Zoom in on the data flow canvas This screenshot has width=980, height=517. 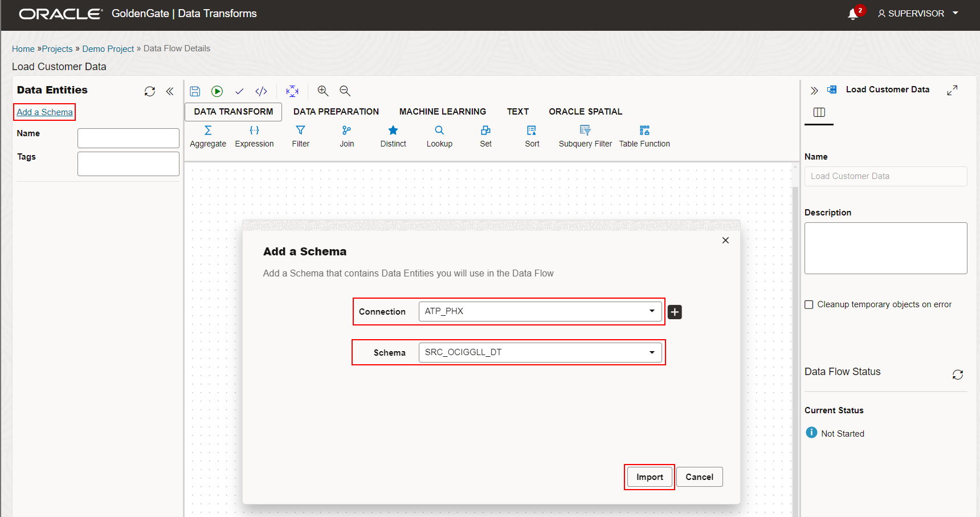[x=322, y=91]
